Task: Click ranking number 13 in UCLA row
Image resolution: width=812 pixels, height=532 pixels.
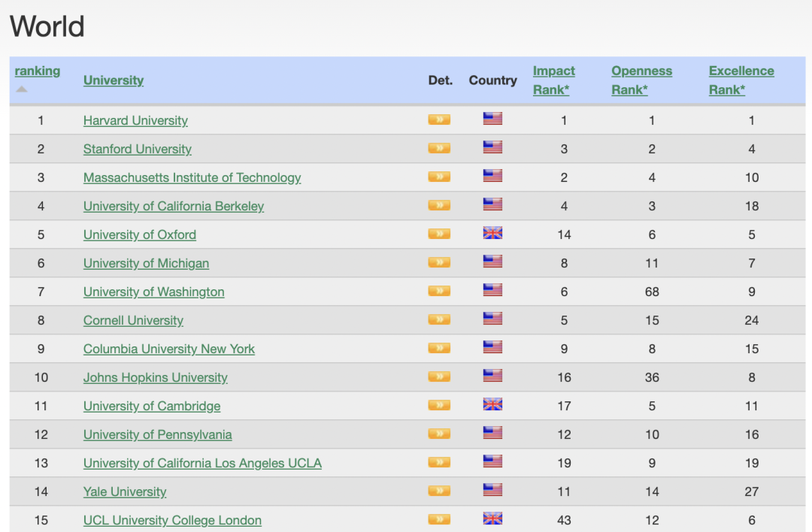Action: tap(41, 463)
